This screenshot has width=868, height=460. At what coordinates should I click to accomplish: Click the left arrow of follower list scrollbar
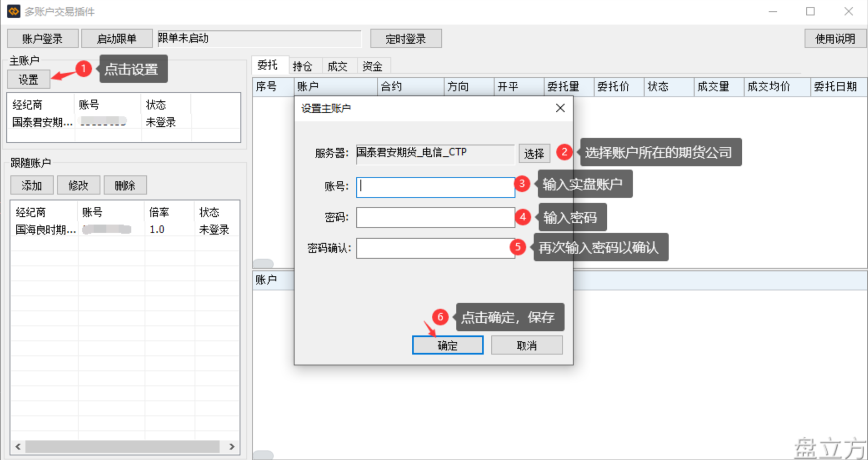click(x=18, y=446)
